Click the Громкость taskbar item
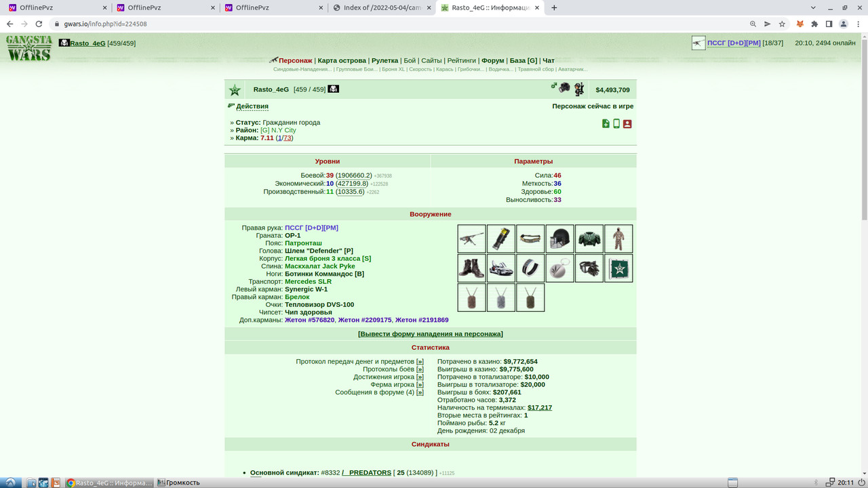Image resolution: width=868 pixels, height=488 pixels. (x=179, y=483)
